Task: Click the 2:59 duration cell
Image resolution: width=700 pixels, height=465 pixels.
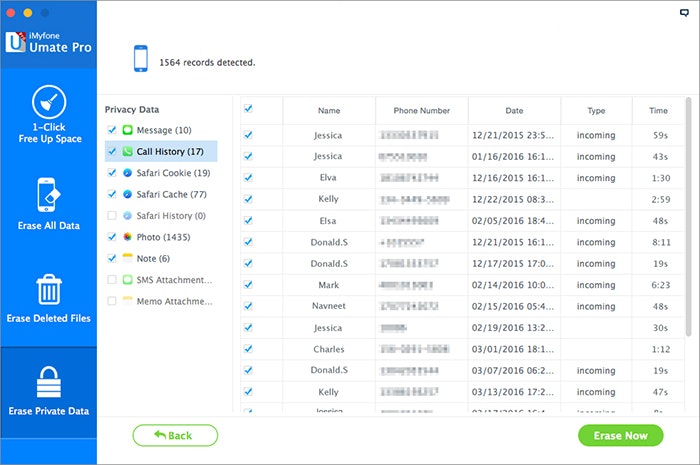Action: tap(660, 199)
